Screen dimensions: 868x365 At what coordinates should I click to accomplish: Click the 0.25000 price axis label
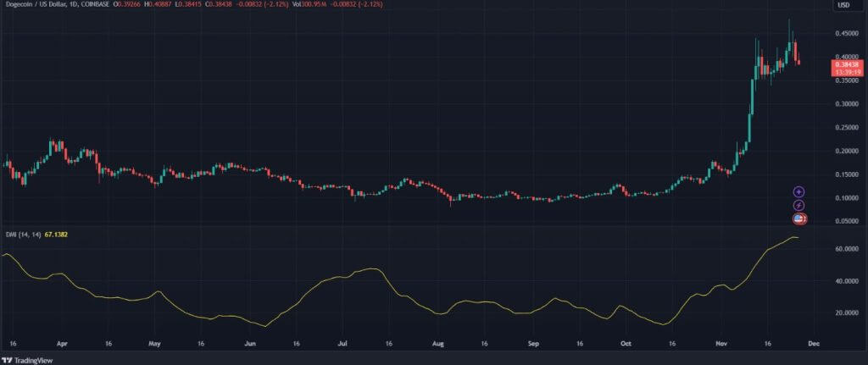847,127
